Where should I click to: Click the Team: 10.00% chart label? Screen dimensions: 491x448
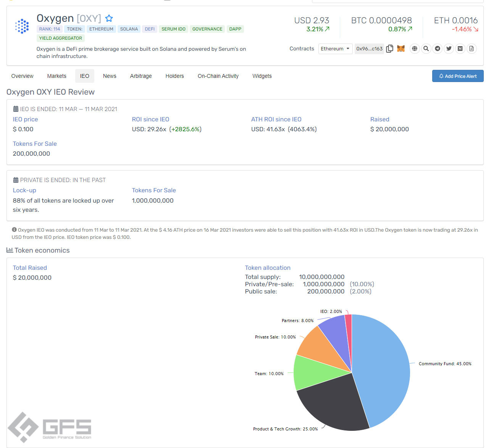[269, 374]
